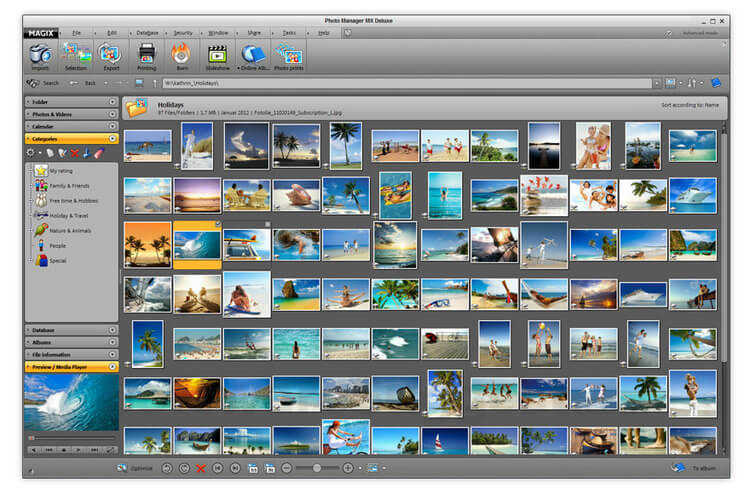Start the Burn disc tool
The height and width of the screenshot is (494, 750).
pyautogui.click(x=181, y=55)
